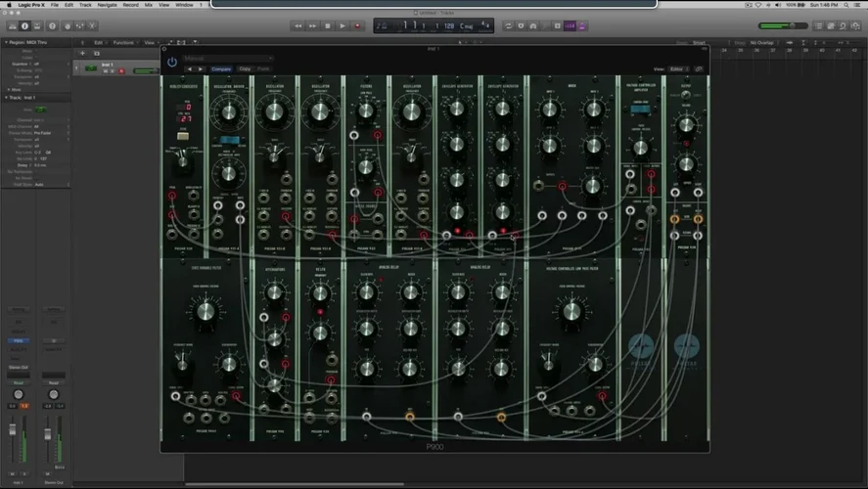Open the Apple menu

pyautogui.click(x=9, y=5)
